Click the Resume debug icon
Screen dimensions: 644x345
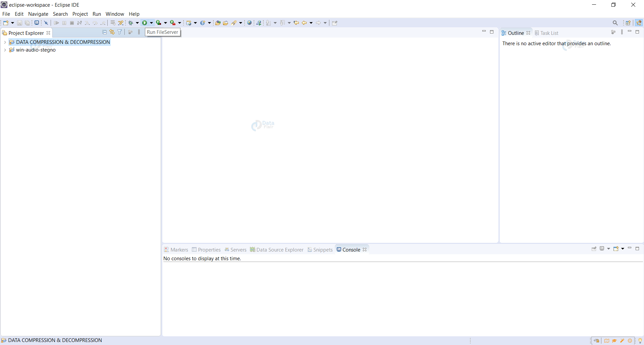tap(56, 23)
